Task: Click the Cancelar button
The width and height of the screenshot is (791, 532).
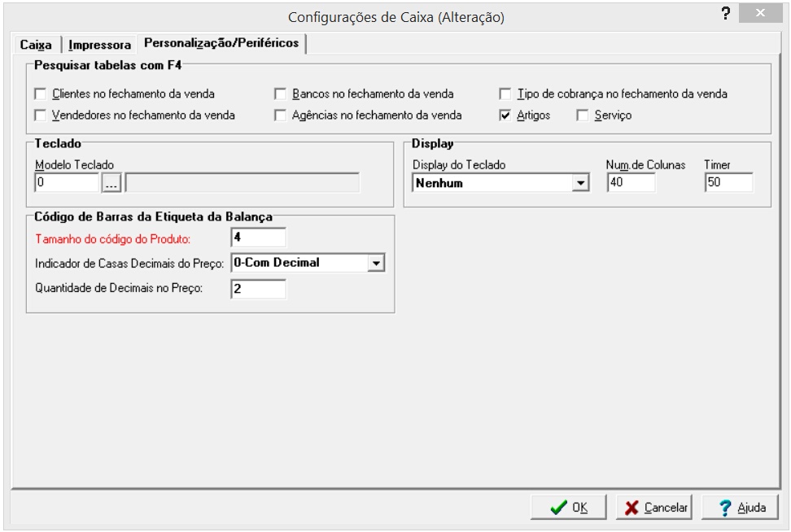Action: tap(653, 507)
